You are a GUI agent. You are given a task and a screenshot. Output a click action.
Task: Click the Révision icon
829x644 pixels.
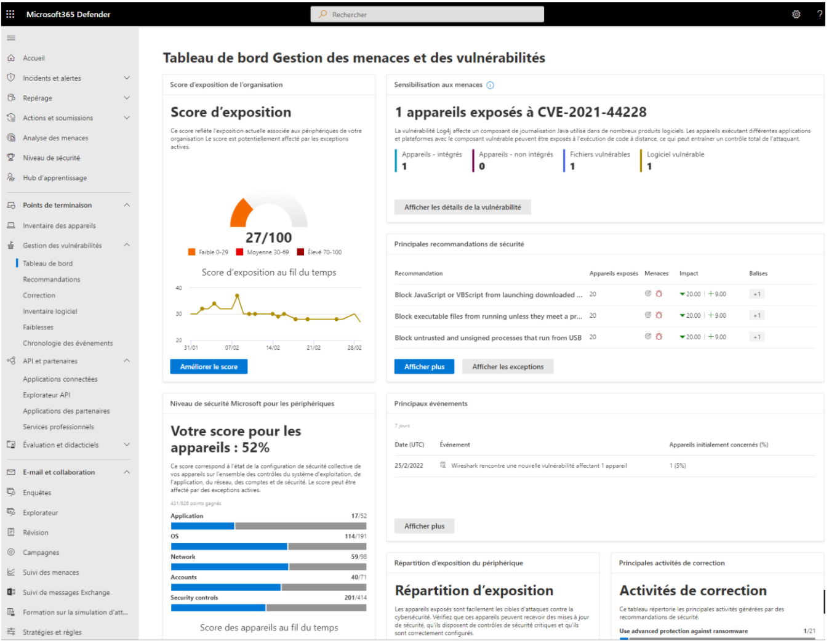[x=10, y=532]
